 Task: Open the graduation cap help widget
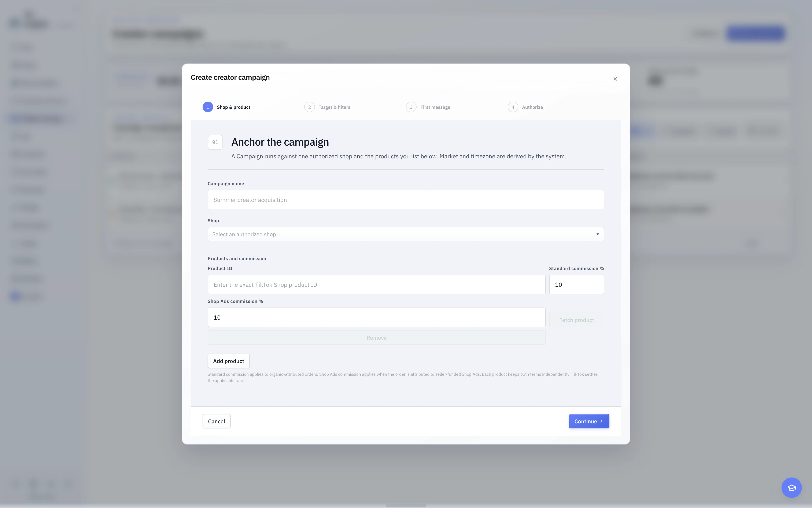click(x=791, y=487)
